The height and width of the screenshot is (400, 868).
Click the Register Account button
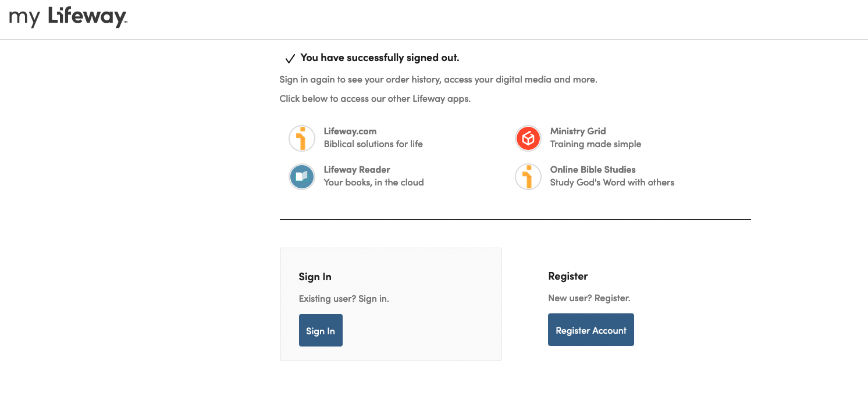click(591, 330)
